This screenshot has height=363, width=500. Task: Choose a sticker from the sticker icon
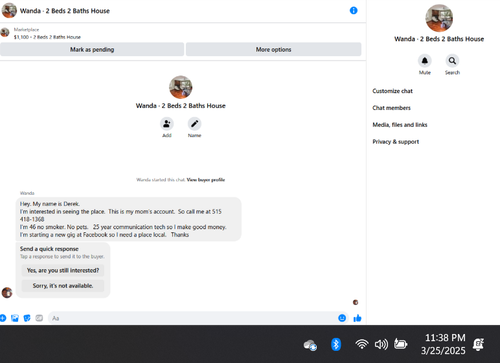27,318
